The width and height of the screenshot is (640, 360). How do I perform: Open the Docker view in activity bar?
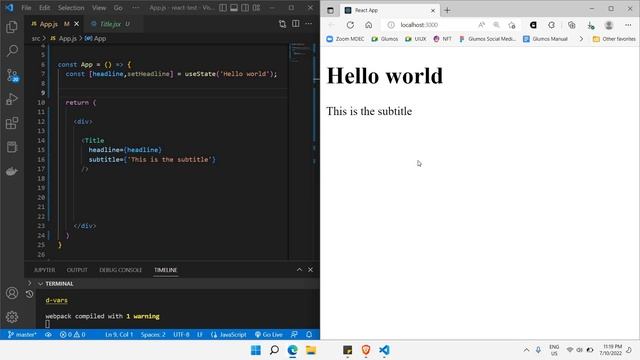click(12, 171)
